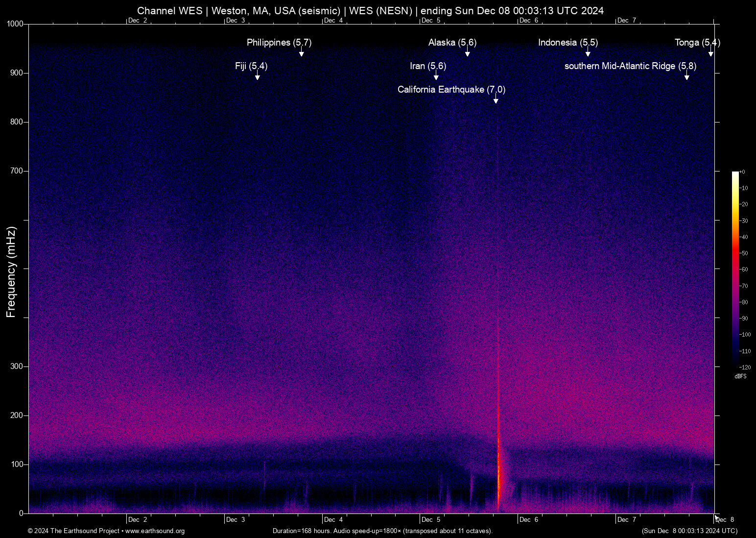Click the "-40" color scale value
Screen dimensions: 756x538
(x=744, y=237)
